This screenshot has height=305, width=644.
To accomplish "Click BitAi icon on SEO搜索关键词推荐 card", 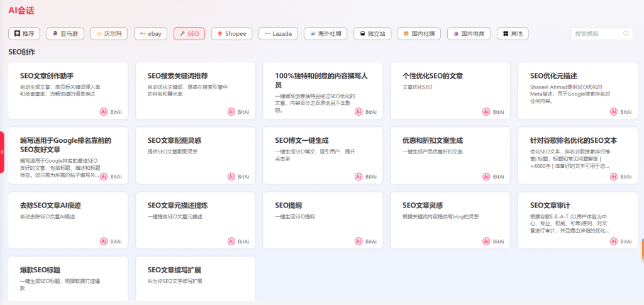I will pyautogui.click(x=231, y=112).
